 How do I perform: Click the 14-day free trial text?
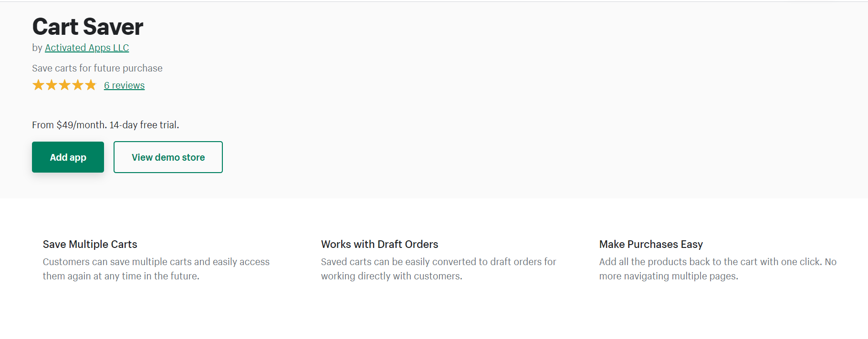click(x=144, y=125)
